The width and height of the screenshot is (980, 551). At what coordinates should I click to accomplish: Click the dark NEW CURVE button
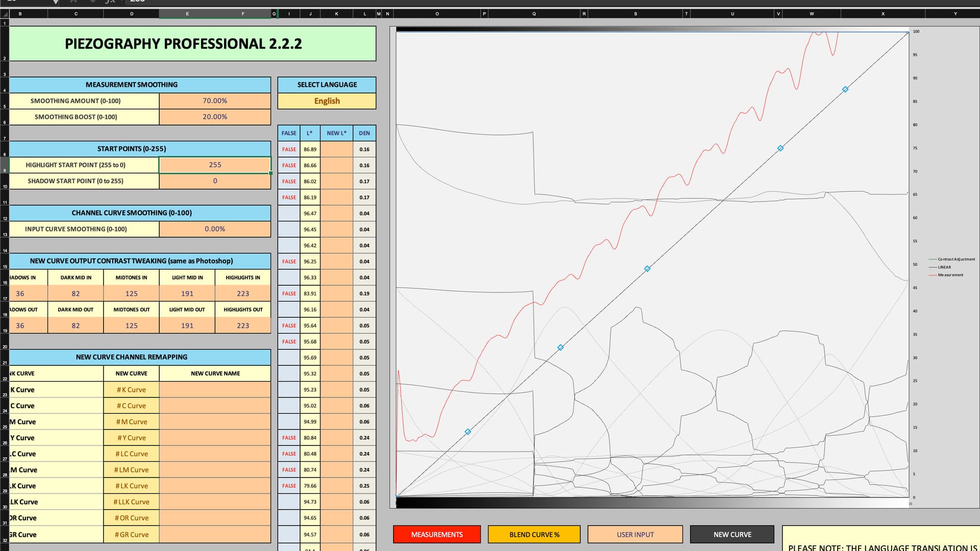[732, 535]
